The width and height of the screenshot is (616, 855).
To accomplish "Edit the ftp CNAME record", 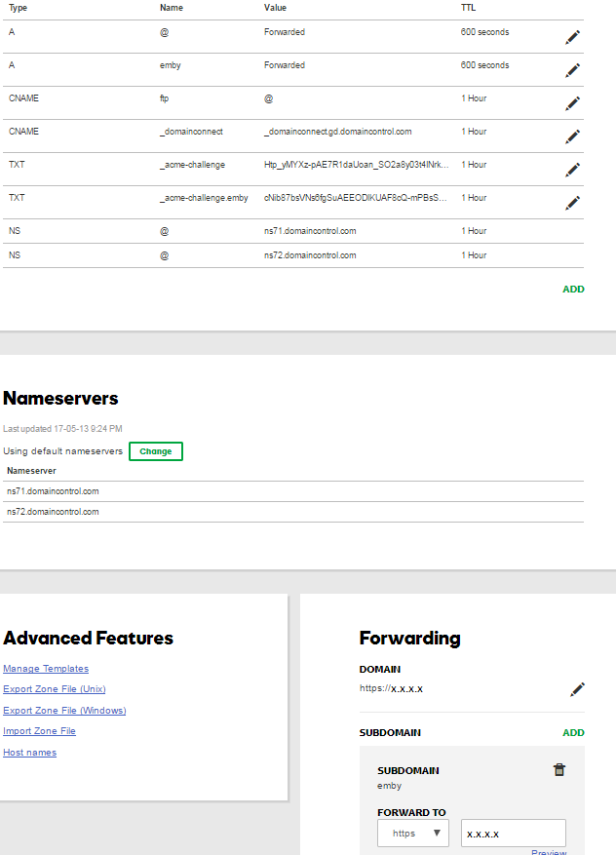I will pyautogui.click(x=572, y=103).
